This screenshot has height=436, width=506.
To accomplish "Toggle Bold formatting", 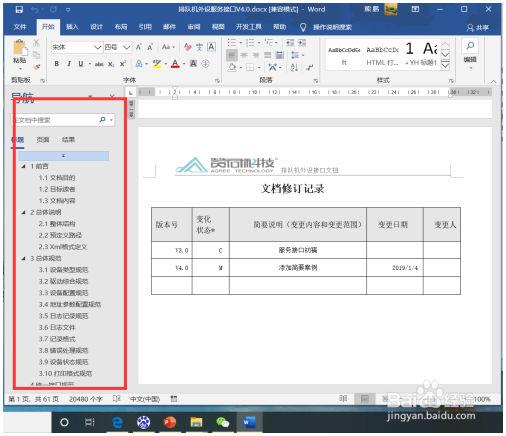I will tap(57, 64).
